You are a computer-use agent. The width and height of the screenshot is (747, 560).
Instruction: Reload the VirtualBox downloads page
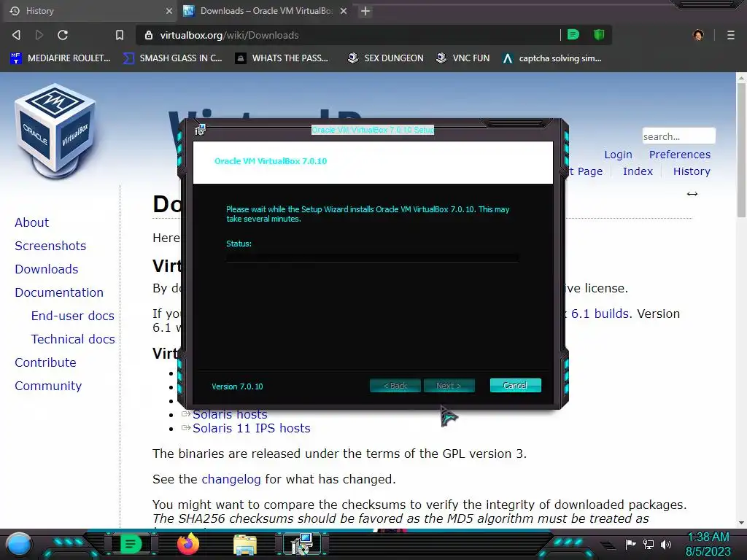point(63,35)
